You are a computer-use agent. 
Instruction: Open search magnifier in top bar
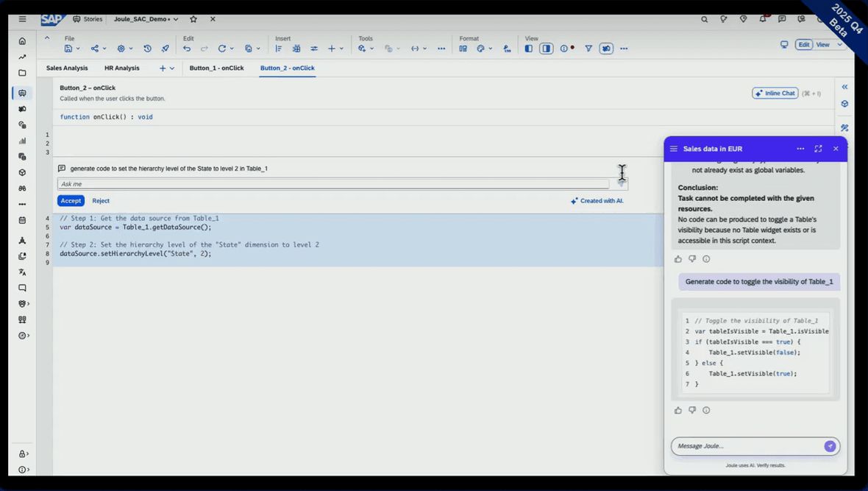pyautogui.click(x=704, y=19)
